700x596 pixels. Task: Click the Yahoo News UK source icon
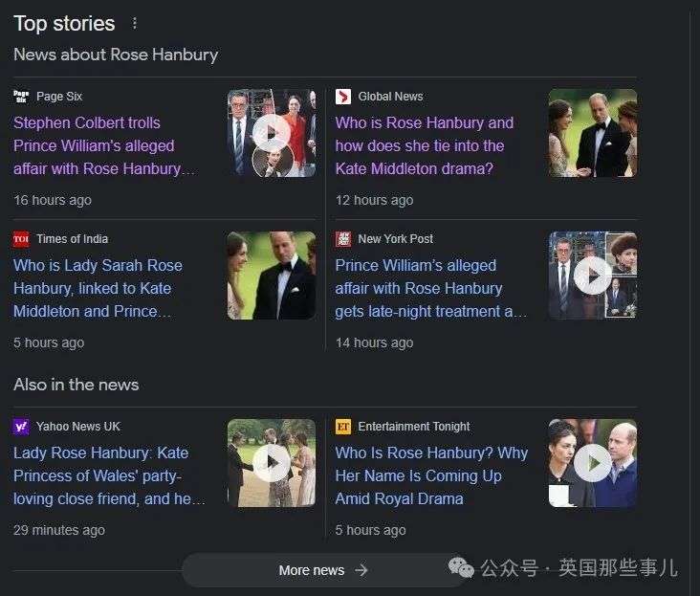point(21,427)
